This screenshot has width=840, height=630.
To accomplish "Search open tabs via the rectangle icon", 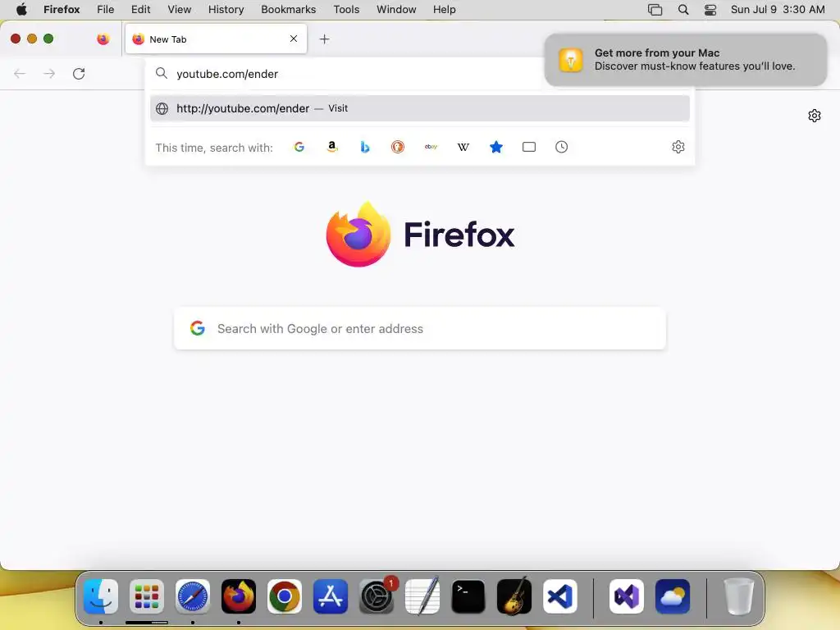I will pos(529,147).
